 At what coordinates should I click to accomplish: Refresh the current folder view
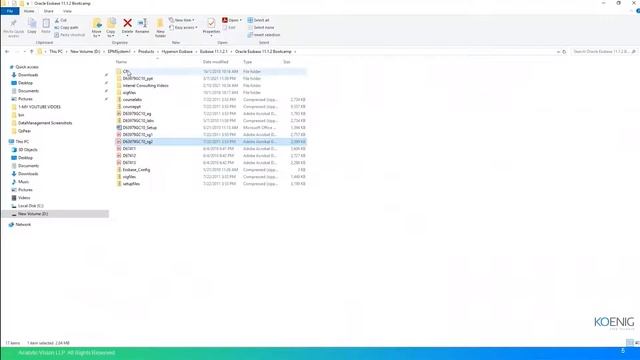(564, 52)
